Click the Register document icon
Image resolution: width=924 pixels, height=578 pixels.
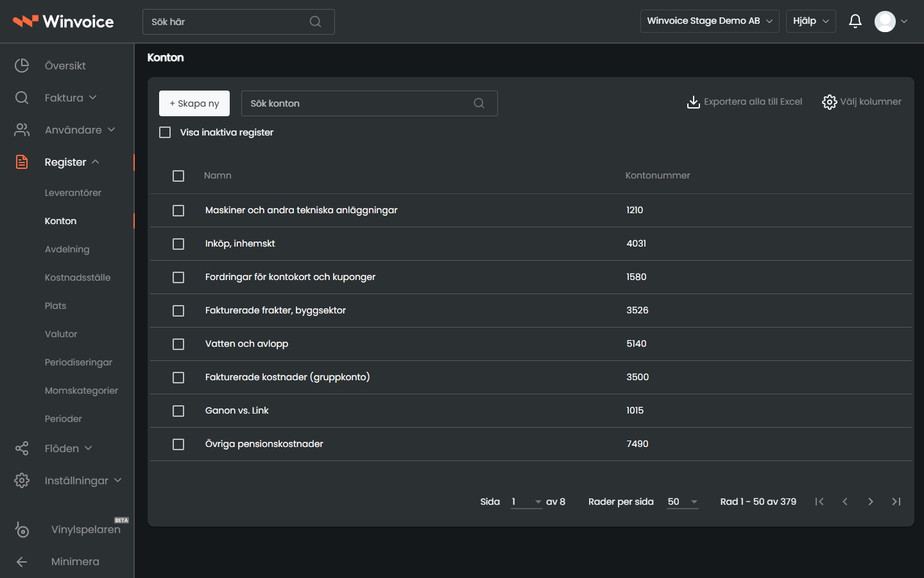[x=22, y=162]
